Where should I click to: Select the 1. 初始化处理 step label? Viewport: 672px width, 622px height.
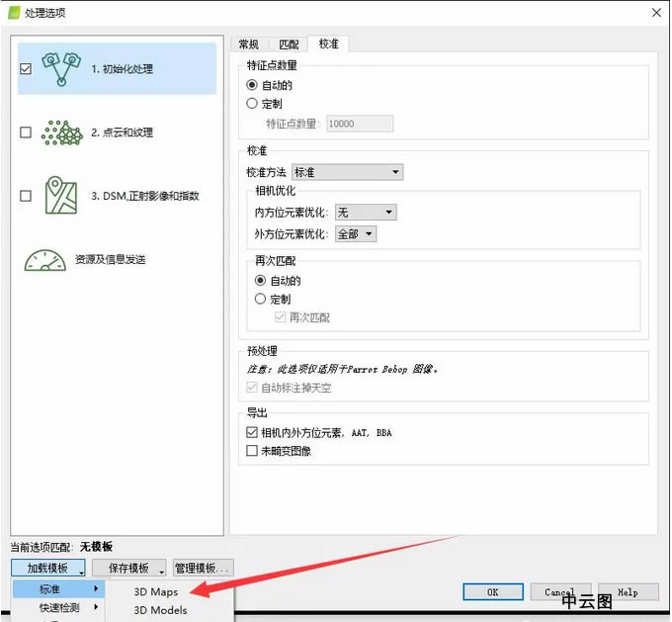click(123, 69)
